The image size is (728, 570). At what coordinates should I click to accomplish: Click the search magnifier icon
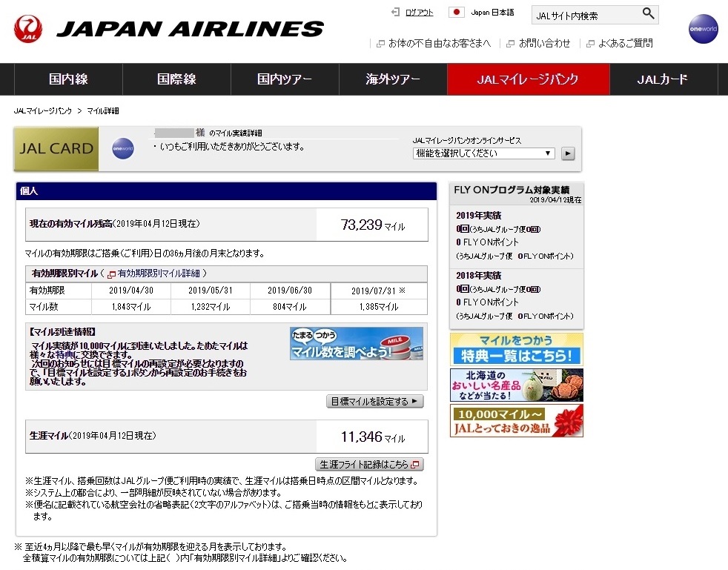pos(648,13)
